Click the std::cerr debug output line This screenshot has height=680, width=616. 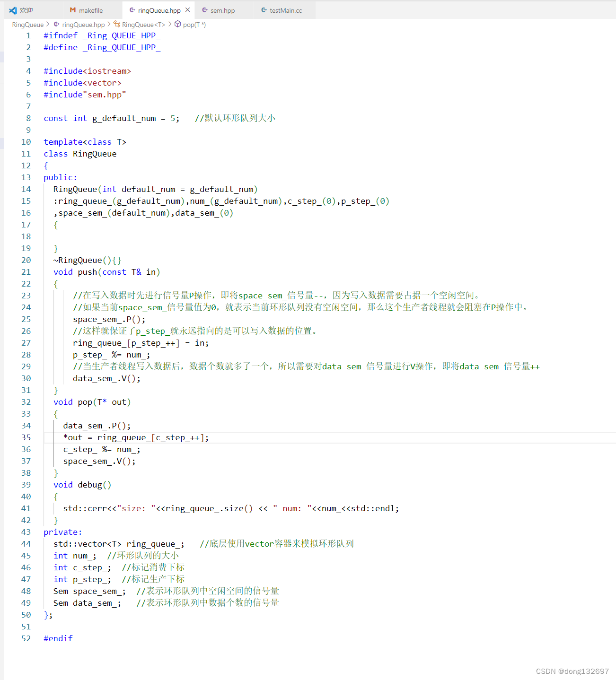(x=231, y=508)
